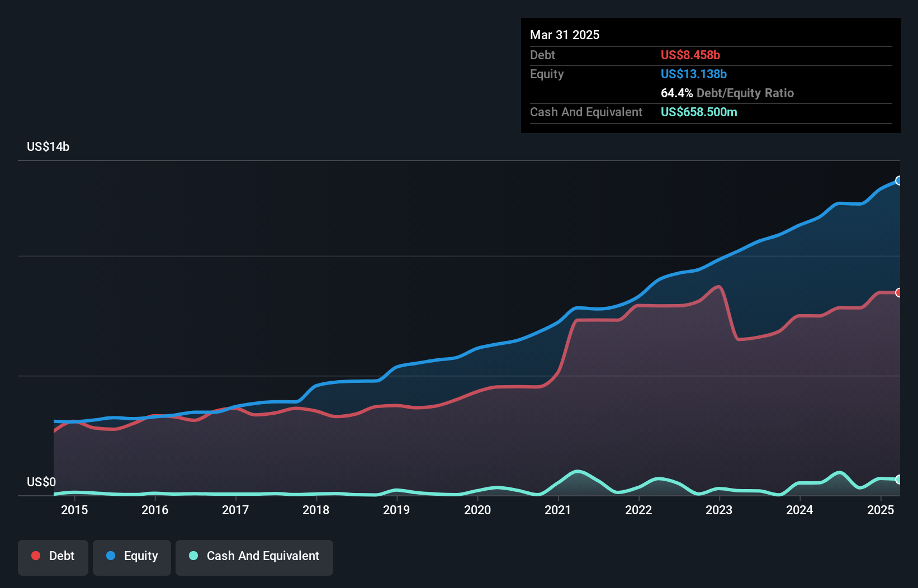Click the US$13.138b Equity value
Screen dimensions: 918x588
[693, 74]
